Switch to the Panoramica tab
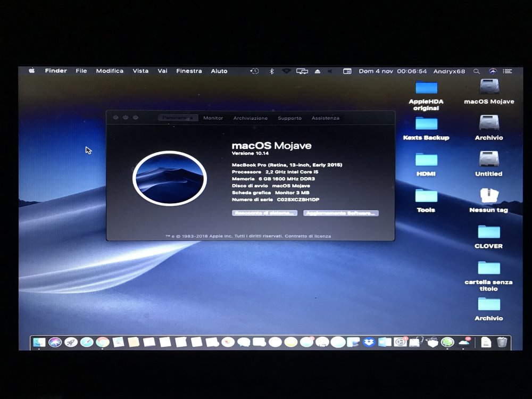Image resolution: width=532 pixels, height=399 pixels. pyautogui.click(x=178, y=118)
